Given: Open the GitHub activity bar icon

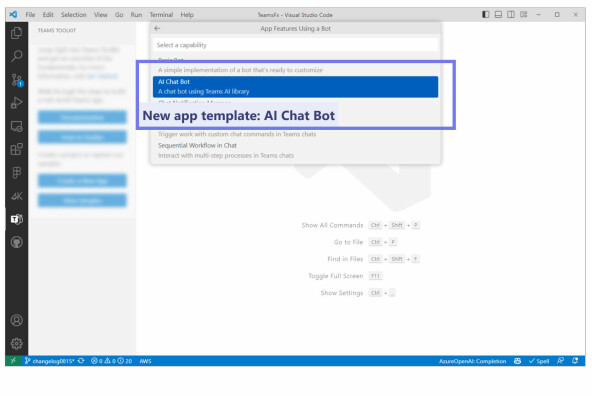Looking at the screenshot, I should [x=16, y=242].
